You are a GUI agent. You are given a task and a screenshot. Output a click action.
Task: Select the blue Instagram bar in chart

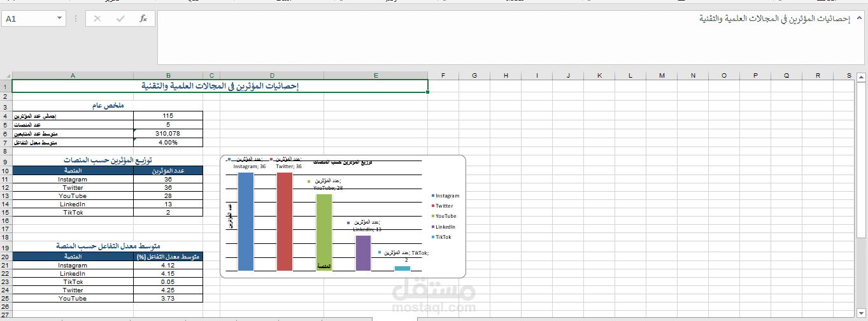245,222
